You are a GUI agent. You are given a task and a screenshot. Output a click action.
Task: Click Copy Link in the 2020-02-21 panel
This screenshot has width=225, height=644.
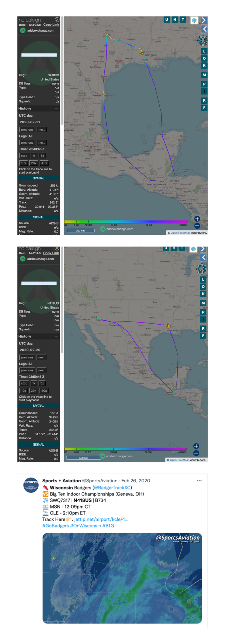(51, 24)
